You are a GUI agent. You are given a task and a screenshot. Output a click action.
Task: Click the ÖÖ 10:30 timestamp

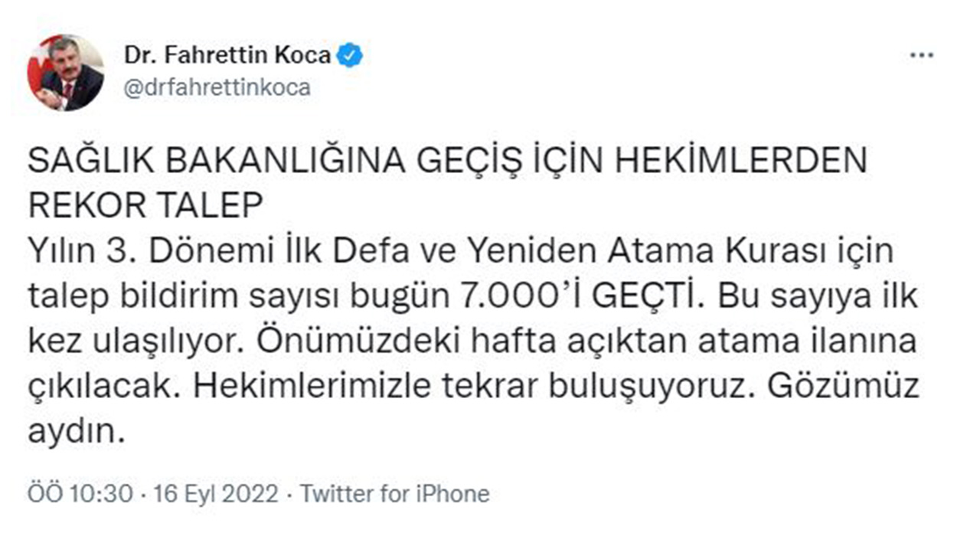[x=80, y=494]
